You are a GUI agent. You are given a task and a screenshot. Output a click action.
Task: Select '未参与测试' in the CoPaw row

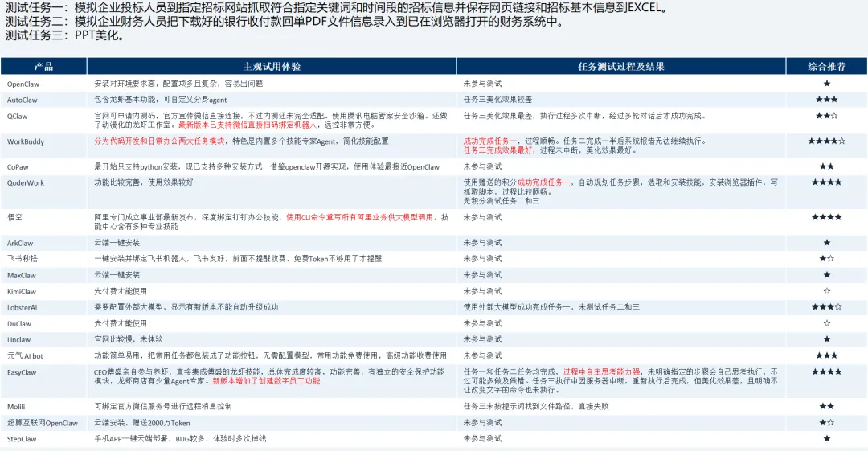coord(482,166)
